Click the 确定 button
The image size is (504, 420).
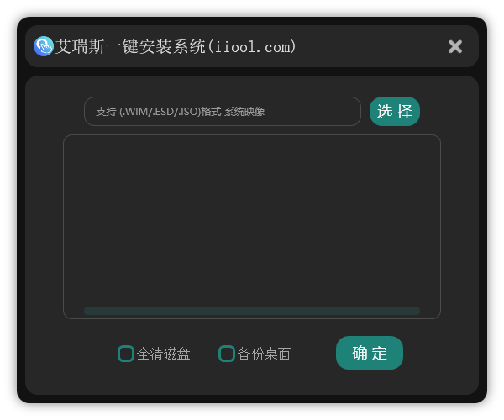[x=370, y=353]
